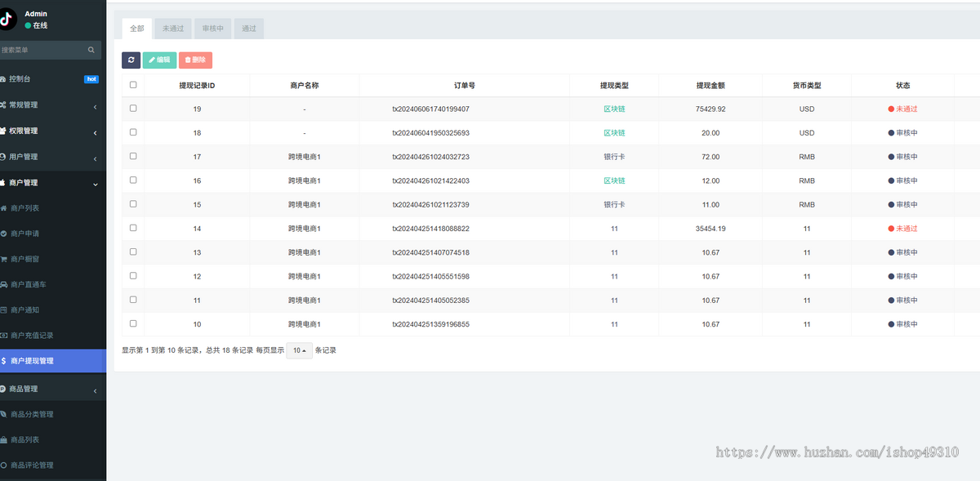Click the 银行卡 cell in row 17

(614, 157)
